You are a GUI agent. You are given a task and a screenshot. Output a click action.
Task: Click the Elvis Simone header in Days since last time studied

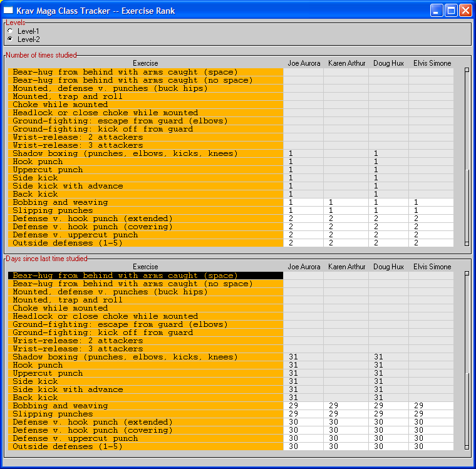[432, 267]
